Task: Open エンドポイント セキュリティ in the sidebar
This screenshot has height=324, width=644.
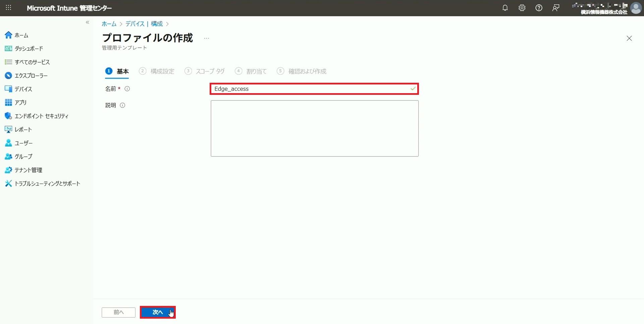Action: pos(41,116)
